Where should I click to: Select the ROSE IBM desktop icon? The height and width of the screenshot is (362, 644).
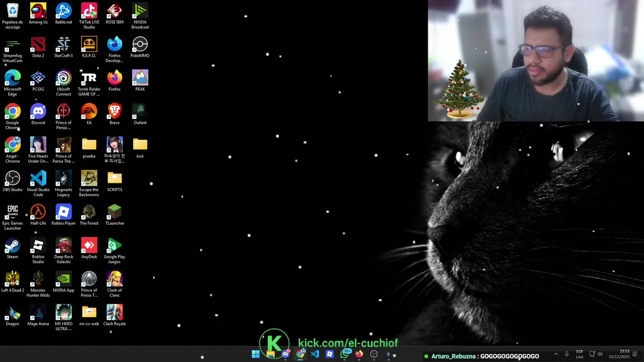(115, 14)
